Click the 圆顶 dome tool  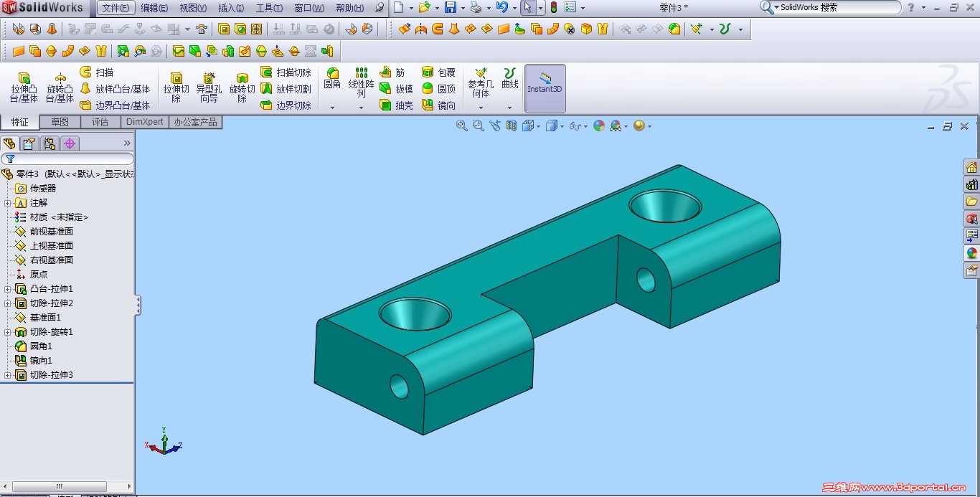tap(438, 89)
